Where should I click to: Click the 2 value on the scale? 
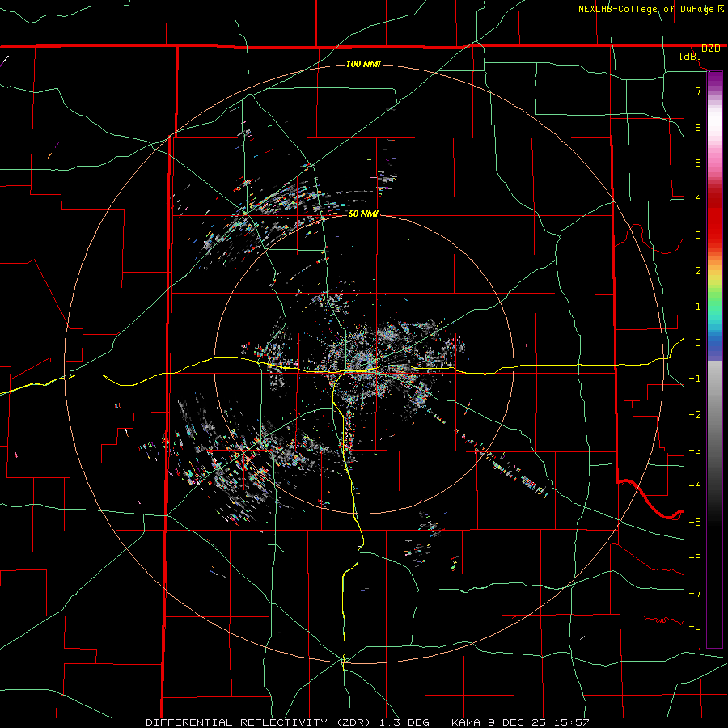coord(698,271)
